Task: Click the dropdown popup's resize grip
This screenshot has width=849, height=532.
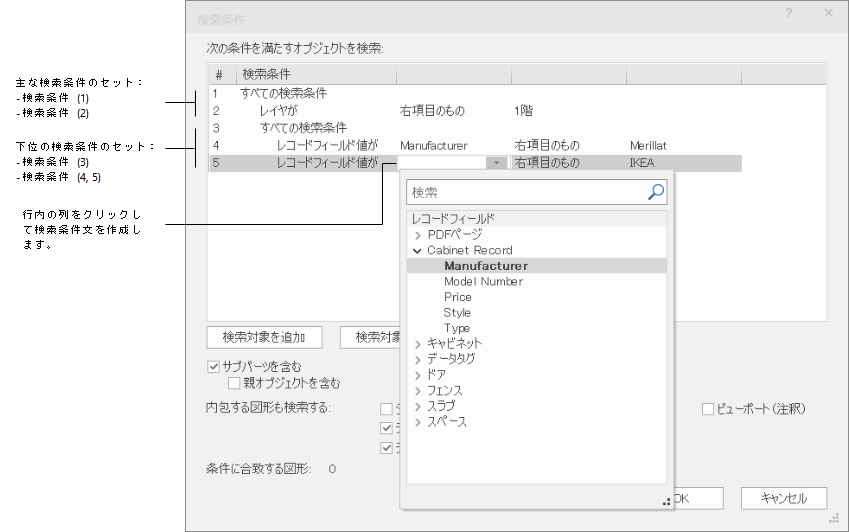Action: click(x=666, y=501)
